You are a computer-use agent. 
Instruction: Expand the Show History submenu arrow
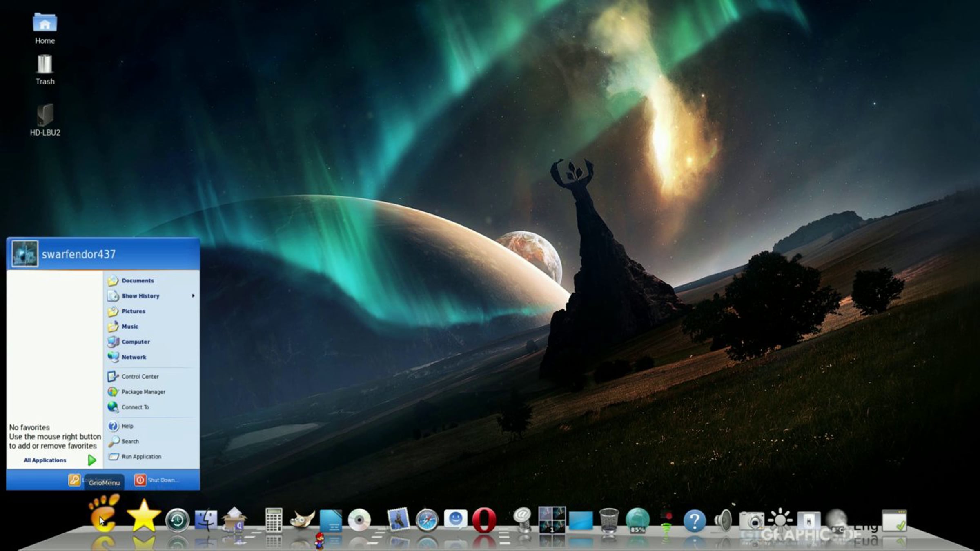coord(193,295)
